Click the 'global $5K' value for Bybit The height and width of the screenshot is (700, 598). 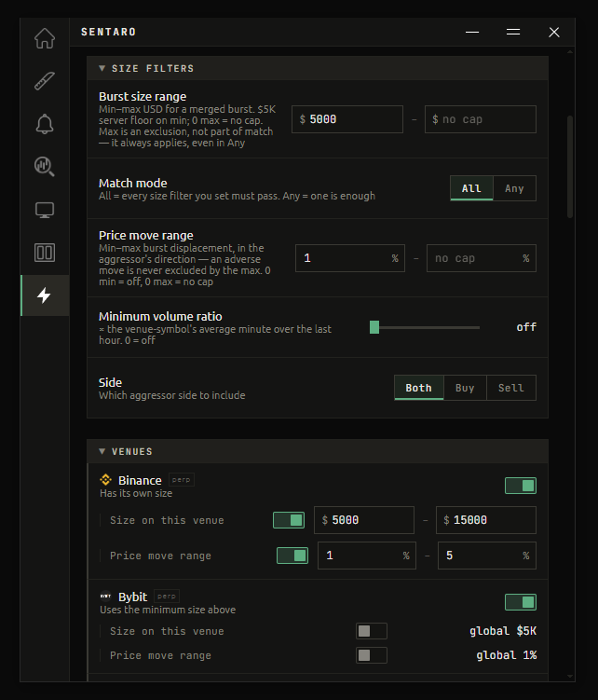click(x=503, y=631)
